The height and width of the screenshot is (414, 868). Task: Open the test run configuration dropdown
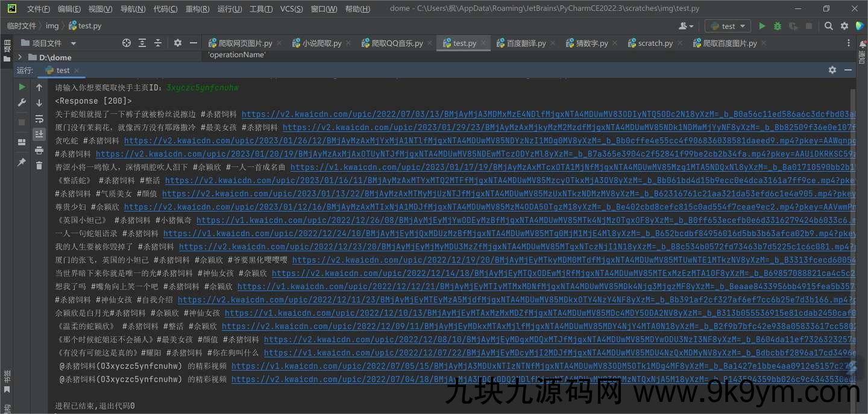(x=728, y=26)
